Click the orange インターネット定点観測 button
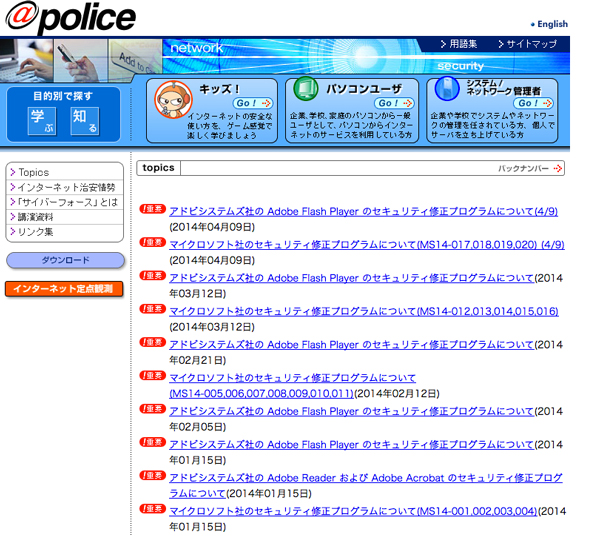 [65, 289]
